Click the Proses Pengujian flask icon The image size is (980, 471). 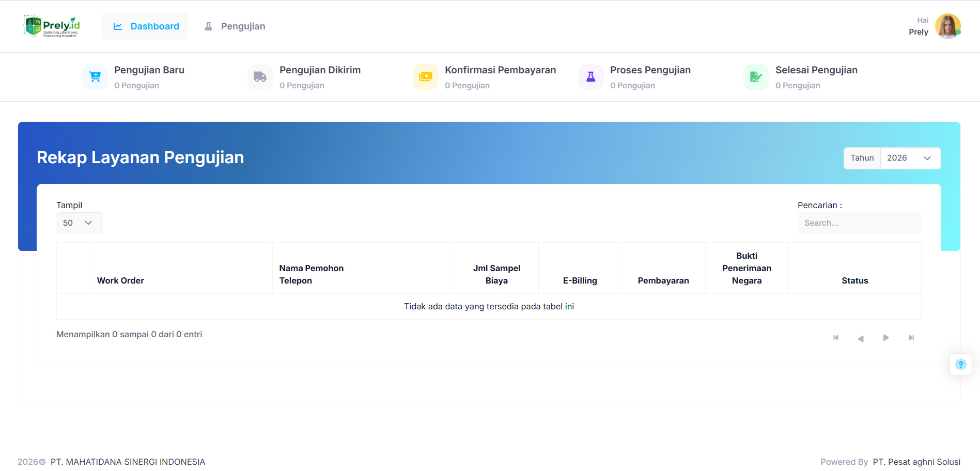click(x=591, y=77)
